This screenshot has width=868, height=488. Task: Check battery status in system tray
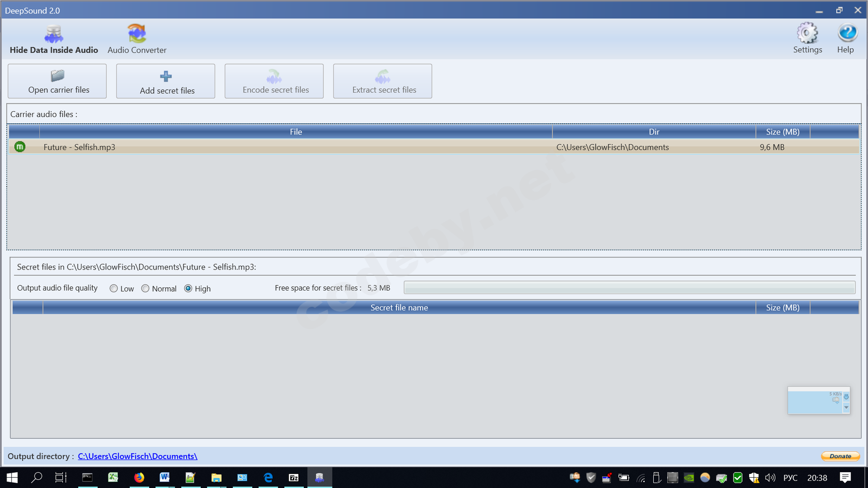624,478
